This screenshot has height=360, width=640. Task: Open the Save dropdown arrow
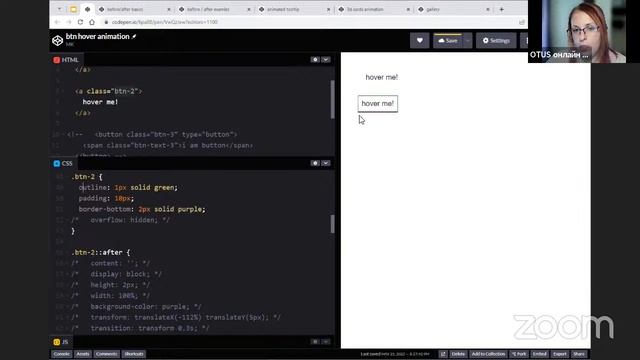(468, 40)
